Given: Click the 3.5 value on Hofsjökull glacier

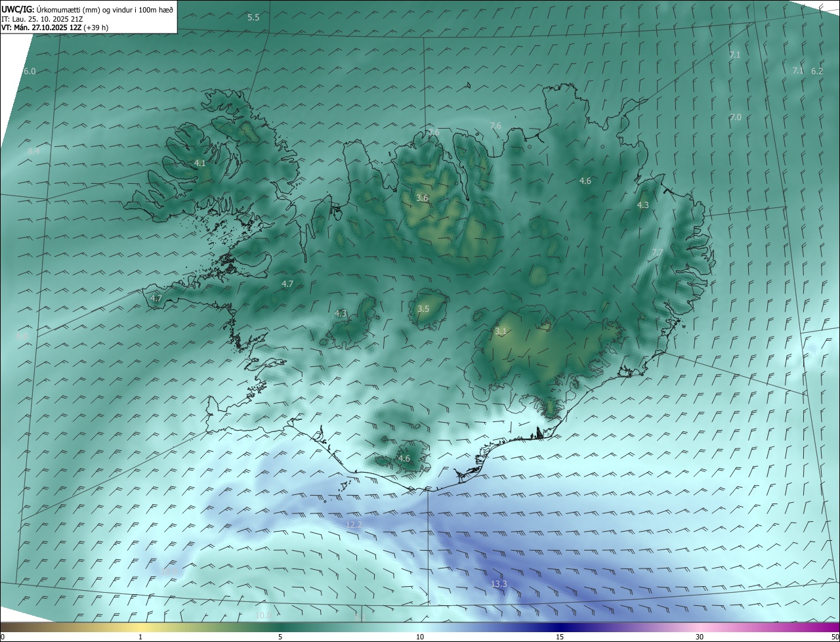Looking at the screenshot, I should 423,309.
